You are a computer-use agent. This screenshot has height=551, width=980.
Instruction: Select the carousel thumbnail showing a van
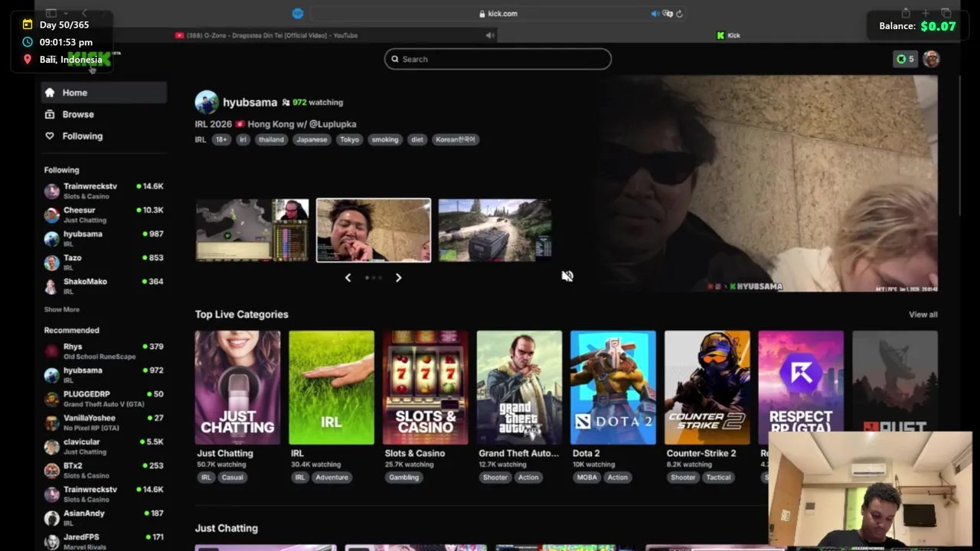pyautogui.click(x=495, y=230)
